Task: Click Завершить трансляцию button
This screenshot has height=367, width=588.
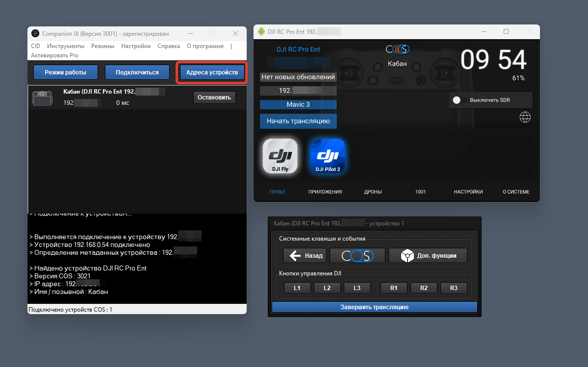Action: (375, 307)
